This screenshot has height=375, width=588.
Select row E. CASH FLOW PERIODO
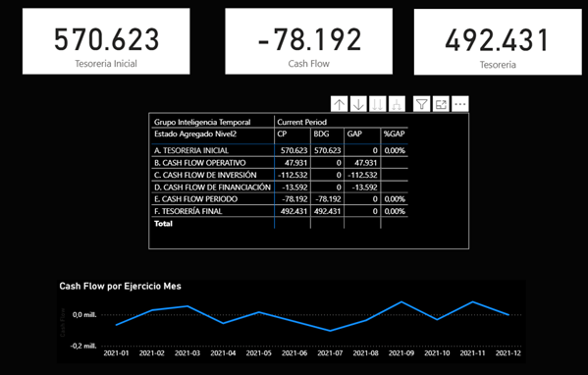point(280,199)
